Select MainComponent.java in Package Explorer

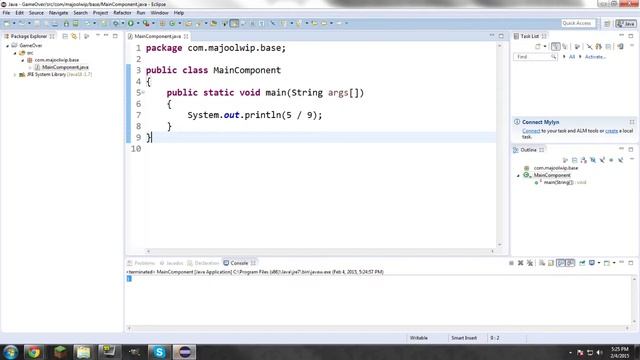[x=65, y=67]
